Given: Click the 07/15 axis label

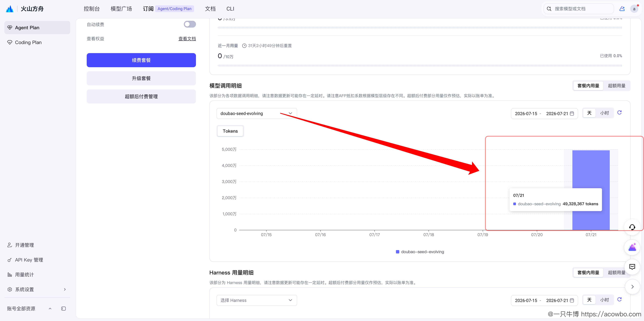Looking at the screenshot, I should (x=266, y=235).
